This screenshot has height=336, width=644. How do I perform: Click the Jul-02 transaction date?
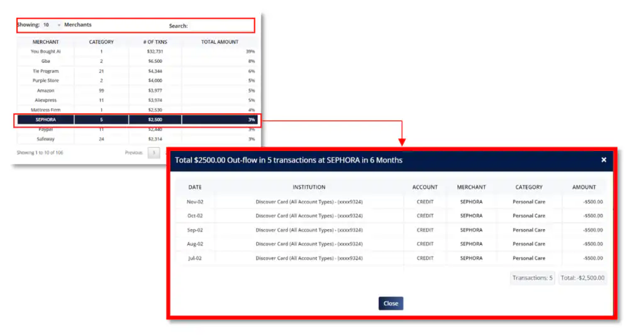point(195,258)
